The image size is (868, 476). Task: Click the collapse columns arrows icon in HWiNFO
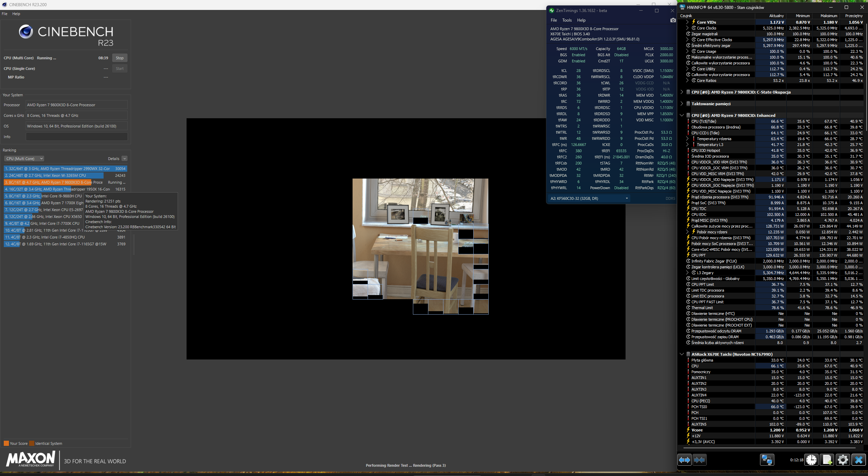700,460
